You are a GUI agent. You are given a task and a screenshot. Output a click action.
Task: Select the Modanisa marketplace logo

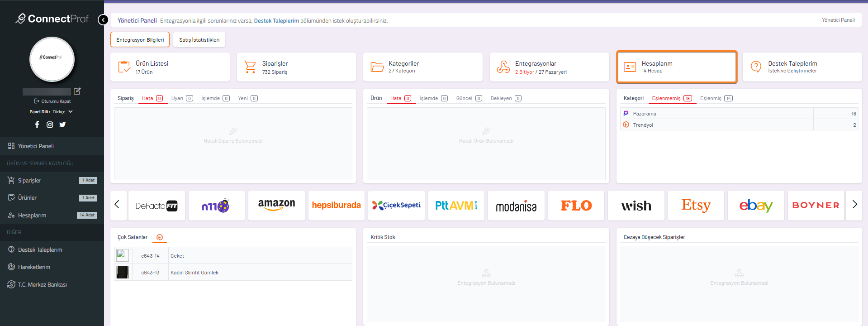[516, 206]
